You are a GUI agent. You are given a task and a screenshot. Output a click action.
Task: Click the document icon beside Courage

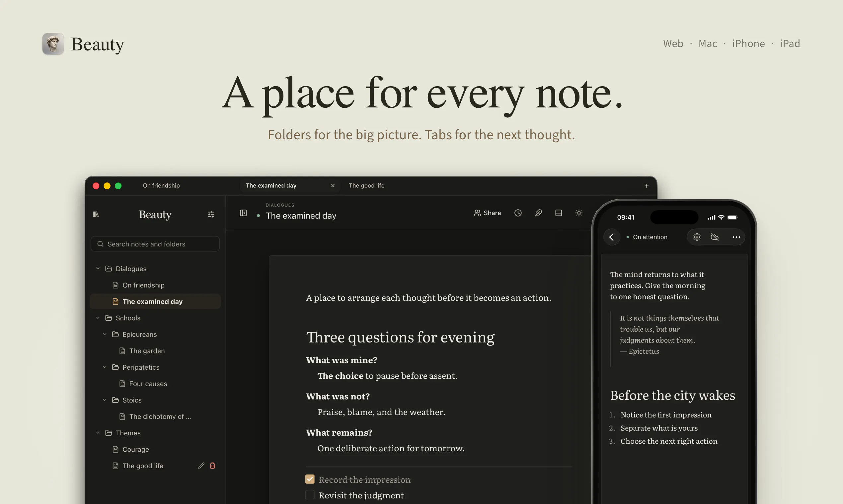[x=115, y=449]
